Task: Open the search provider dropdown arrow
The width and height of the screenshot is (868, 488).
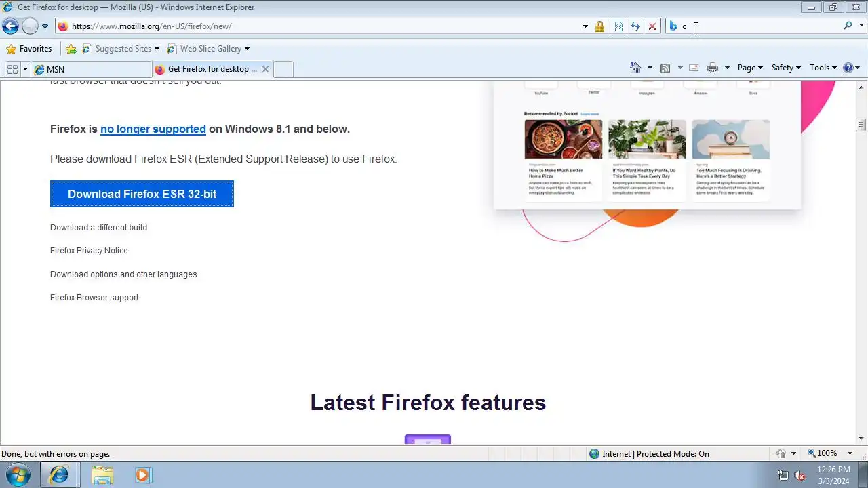Action: pos(862,26)
